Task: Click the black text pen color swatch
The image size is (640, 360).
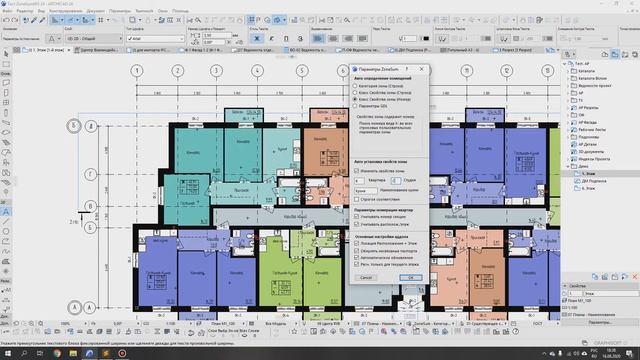Action: tap(426, 38)
